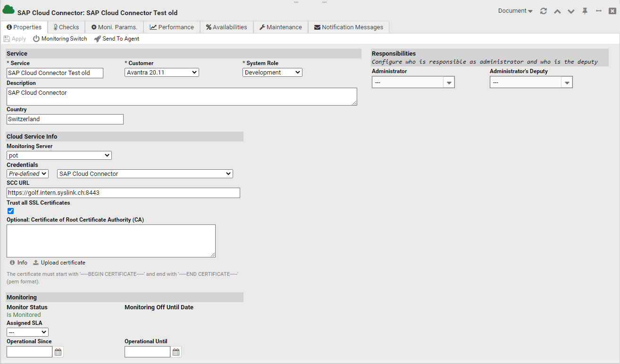Go to previous item with up chevron

(x=557, y=11)
